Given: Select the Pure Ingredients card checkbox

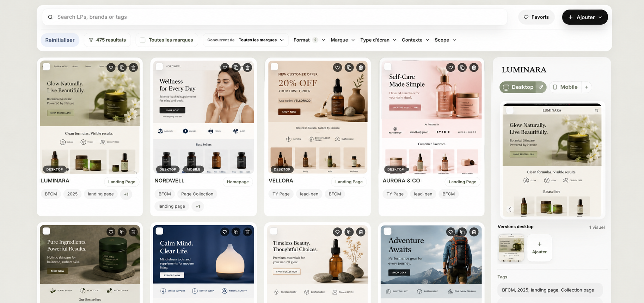Looking at the screenshot, I should (x=46, y=231).
